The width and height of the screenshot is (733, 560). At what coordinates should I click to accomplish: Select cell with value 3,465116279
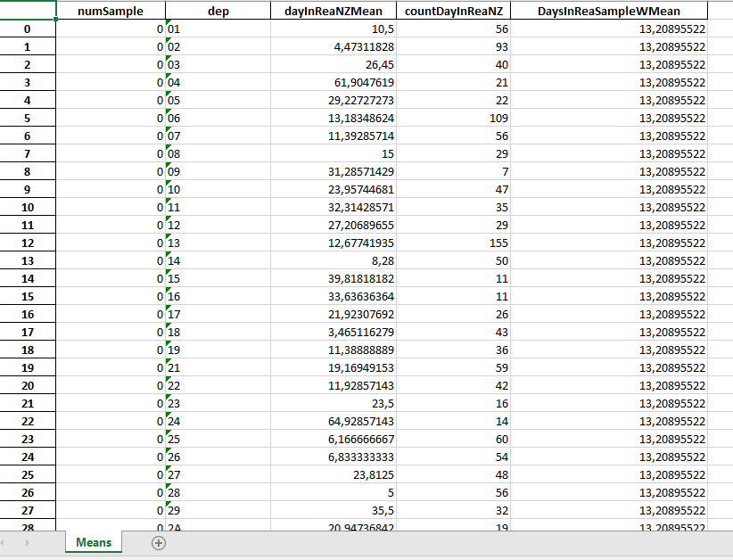[x=334, y=332]
